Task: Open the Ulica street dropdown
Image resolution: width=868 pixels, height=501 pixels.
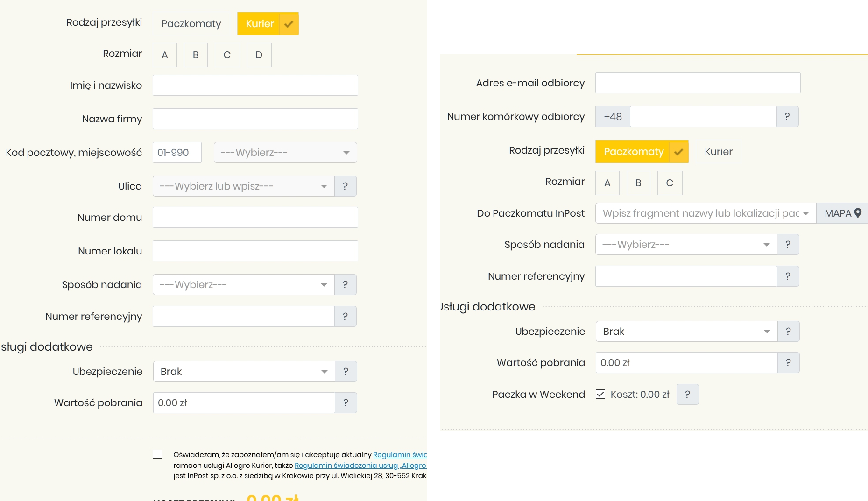Action: pyautogui.click(x=243, y=186)
